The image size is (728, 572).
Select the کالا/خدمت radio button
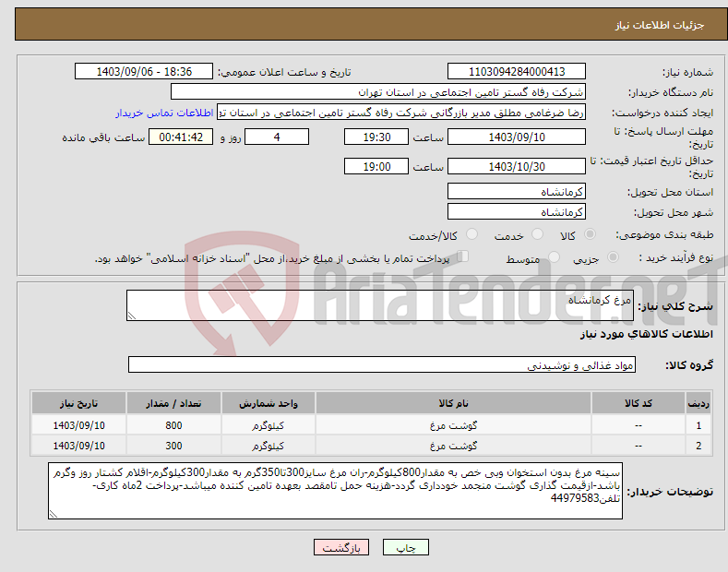tap(471, 234)
